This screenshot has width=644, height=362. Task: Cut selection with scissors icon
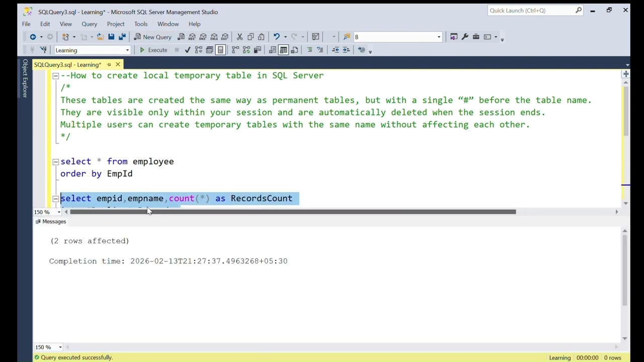[x=239, y=37]
